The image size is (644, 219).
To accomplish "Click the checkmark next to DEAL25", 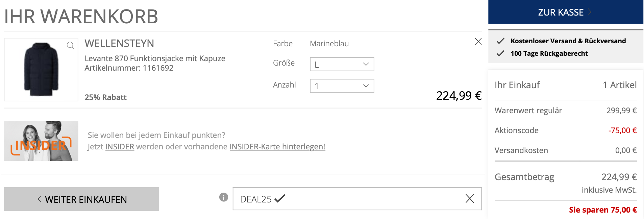I will pyautogui.click(x=280, y=199).
